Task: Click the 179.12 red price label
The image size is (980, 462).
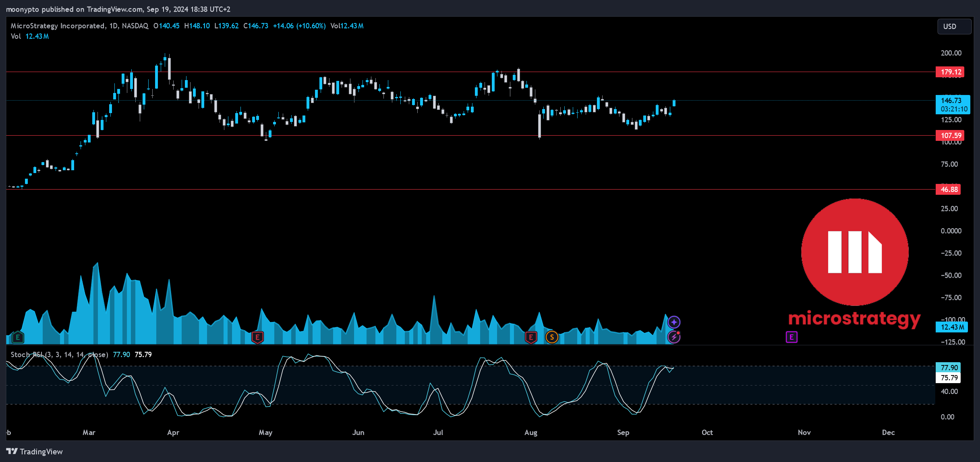Action: coord(949,72)
